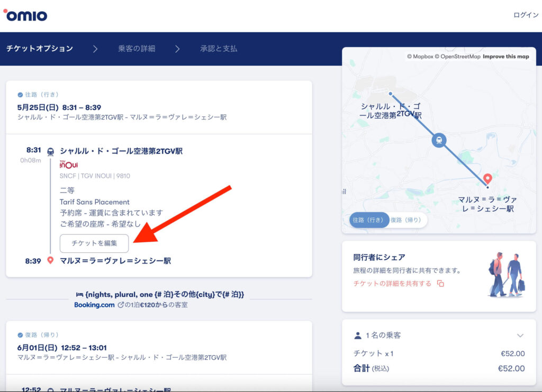Click the outbound checkmark icon 往路
The image size is (542, 392).
20,95
